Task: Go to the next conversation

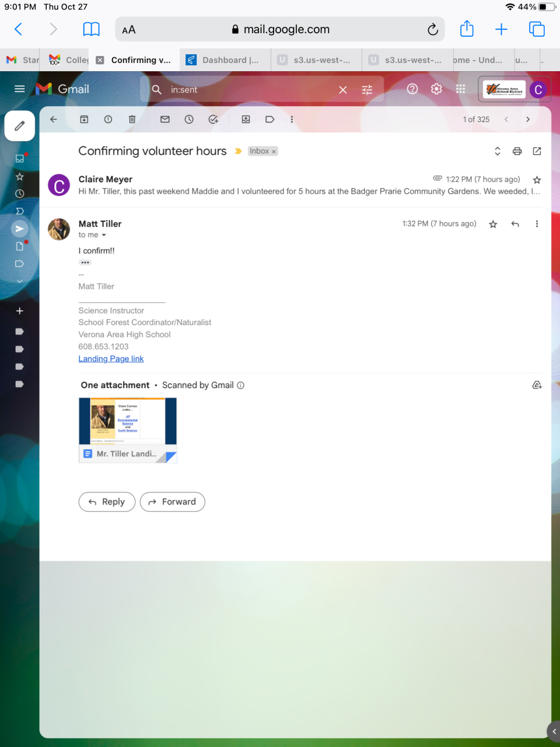Action: pyautogui.click(x=528, y=119)
